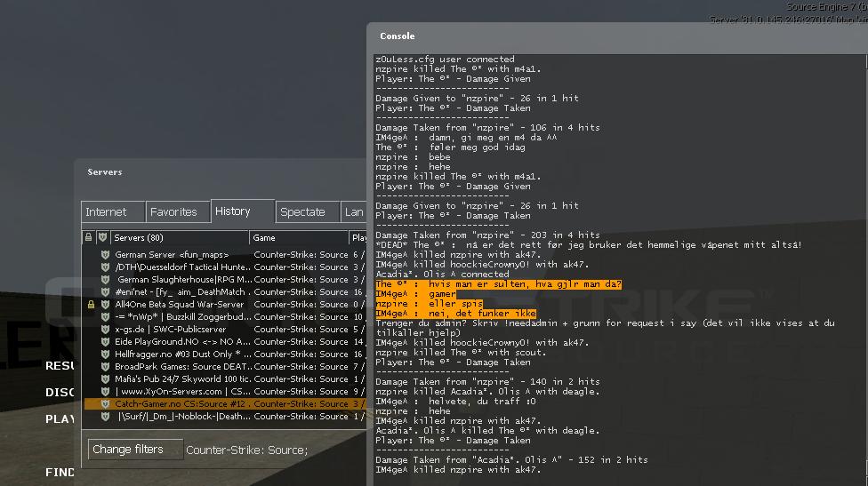Click console line 'nei, det funker ikke'
868x486 pixels.
pyautogui.click(x=455, y=314)
